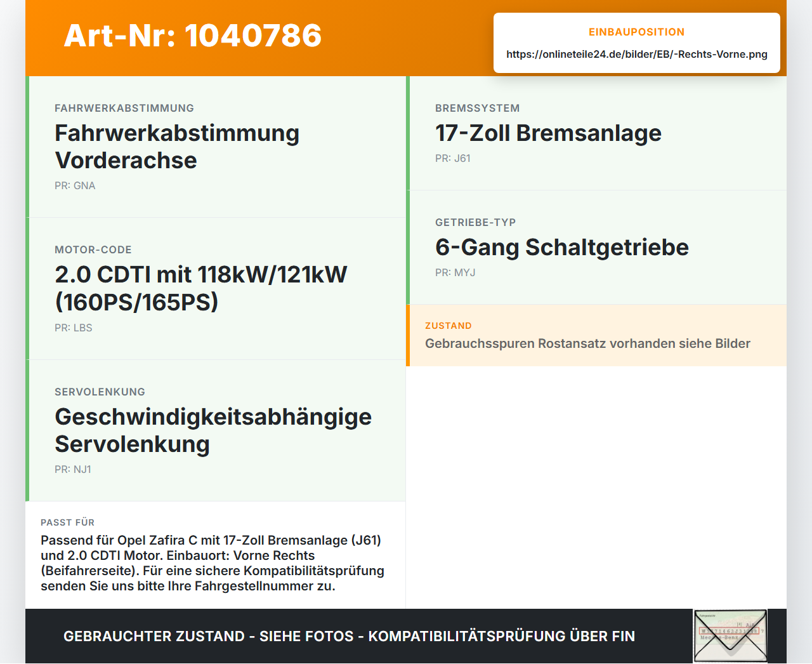This screenshot has height=664, width=812.
Task: Click Gebrauchsspuren Rostansatz vorhanden text
Action: tap(587, 343)
